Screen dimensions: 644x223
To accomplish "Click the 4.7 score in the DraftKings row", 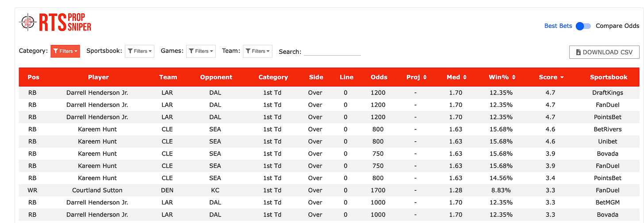I will pyautogui.click(x=550, y=93).
